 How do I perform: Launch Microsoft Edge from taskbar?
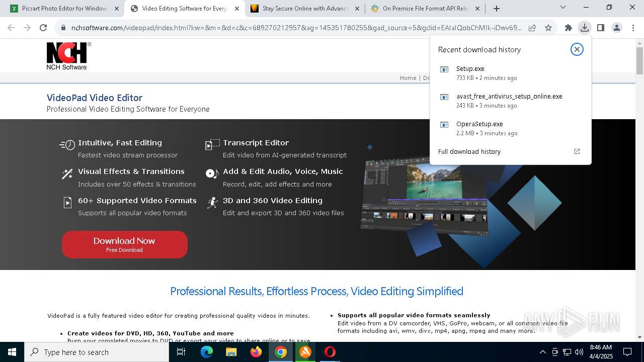click(x=207, y=352)
